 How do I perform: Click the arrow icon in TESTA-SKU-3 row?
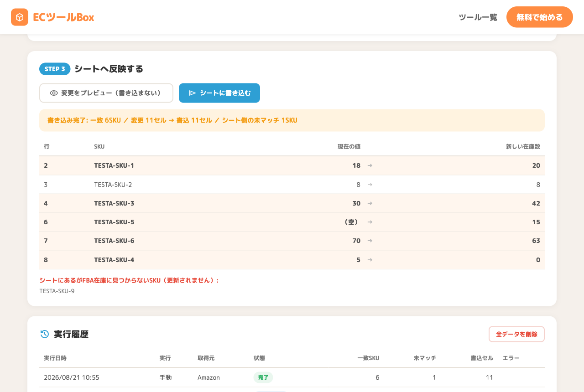click(370, 203)
